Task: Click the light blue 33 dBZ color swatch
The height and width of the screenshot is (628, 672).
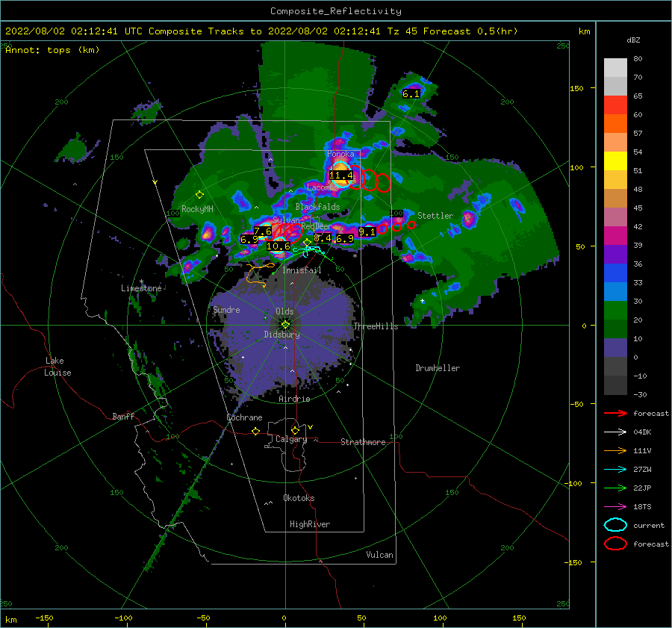Action: pyautogui.click(x=615, y=291)
